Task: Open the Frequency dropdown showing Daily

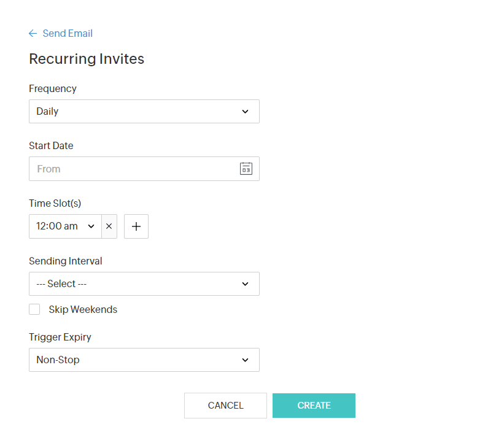Action: 144,112
